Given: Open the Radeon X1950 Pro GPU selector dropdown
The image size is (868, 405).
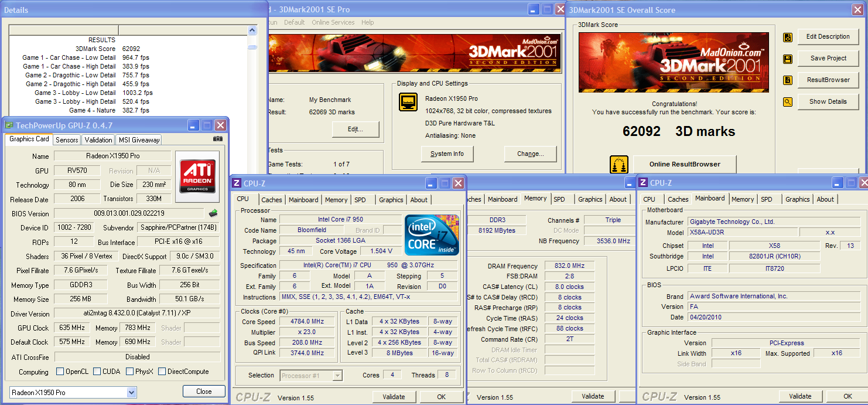Looking at the screenshot, I should [x=132, y=392].
